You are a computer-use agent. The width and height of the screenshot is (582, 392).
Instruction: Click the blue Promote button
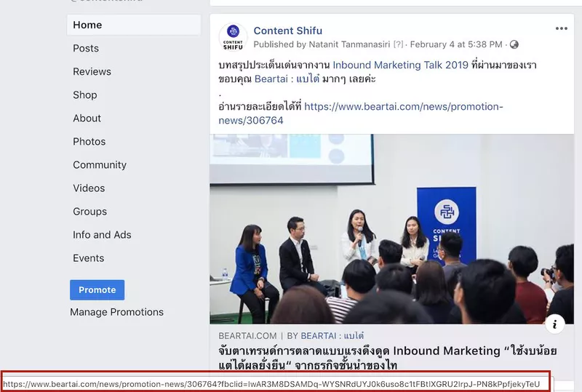97,290
